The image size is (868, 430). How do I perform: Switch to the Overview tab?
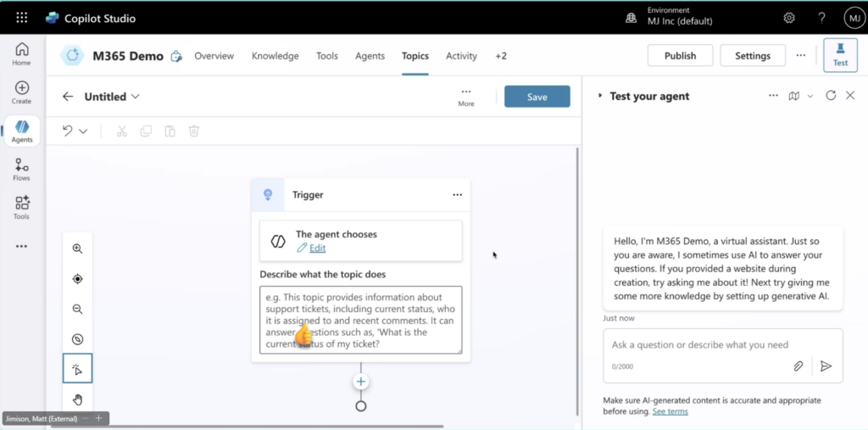click(x=214, y=56)
